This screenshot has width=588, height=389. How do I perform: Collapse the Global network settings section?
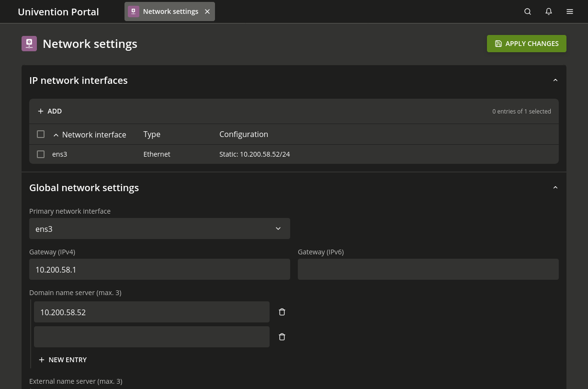pos(555,187)
